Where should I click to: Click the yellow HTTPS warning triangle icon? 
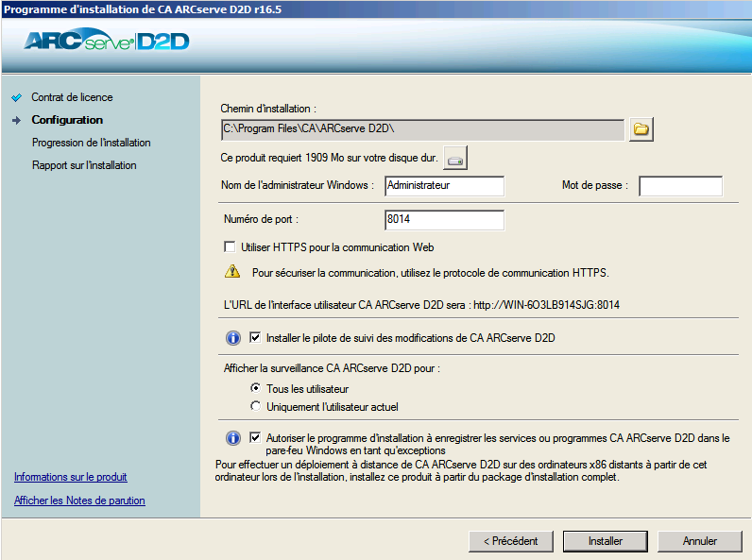[x=232, y=271]
